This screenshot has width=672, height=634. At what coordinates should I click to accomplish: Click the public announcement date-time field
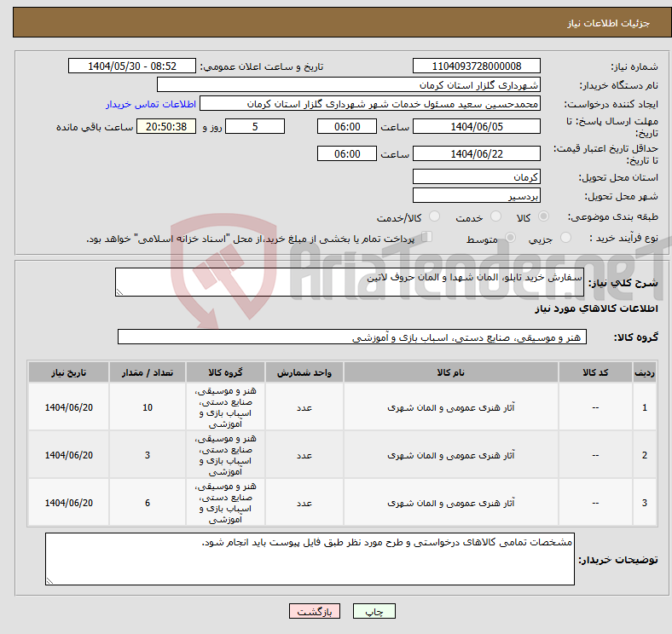pyautogui.click(x=132, y=66)
